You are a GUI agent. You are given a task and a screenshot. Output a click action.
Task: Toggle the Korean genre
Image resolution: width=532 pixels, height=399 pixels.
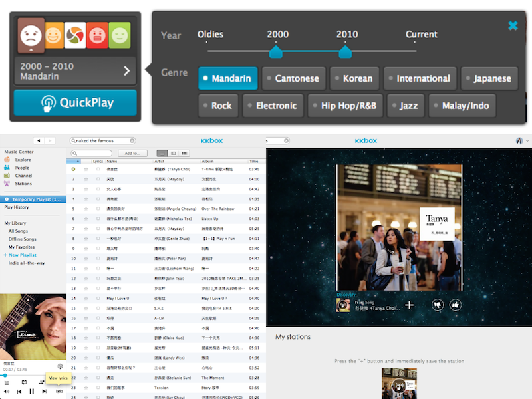354,78
